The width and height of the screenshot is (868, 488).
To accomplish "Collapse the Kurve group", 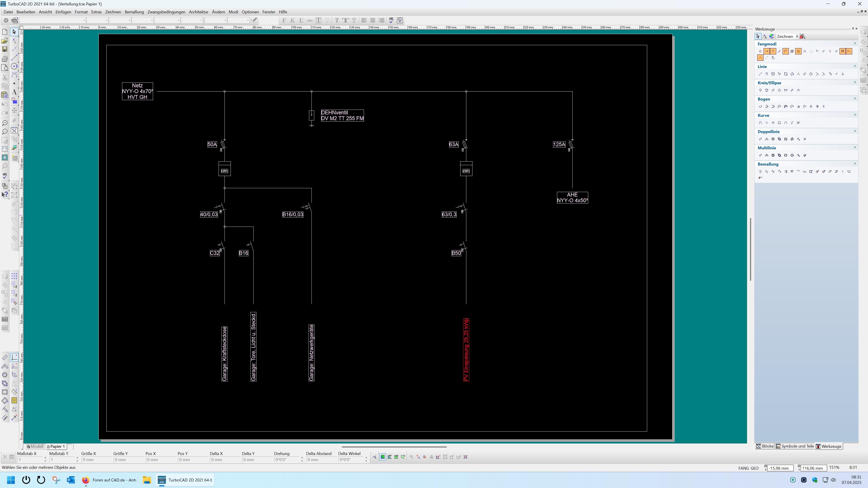I will tap(855, 115).
